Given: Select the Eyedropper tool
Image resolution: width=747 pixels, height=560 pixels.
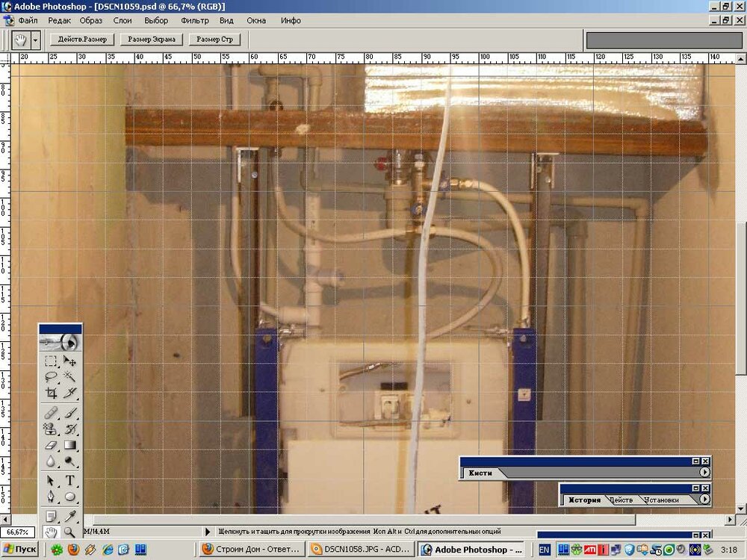Looking at the screenshot, I should pyautogui.click(x=70, y=515).
